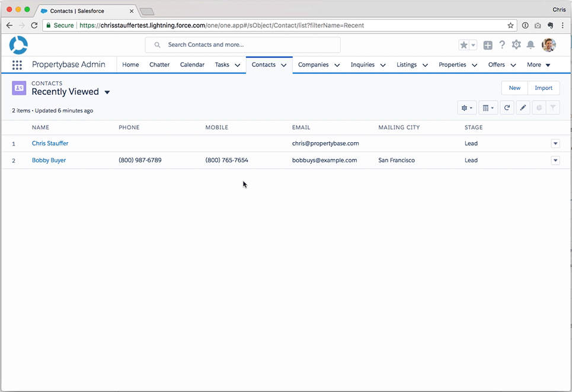Open the Listings tab
This screenshot has height=392, width=572.
(407, 65)
